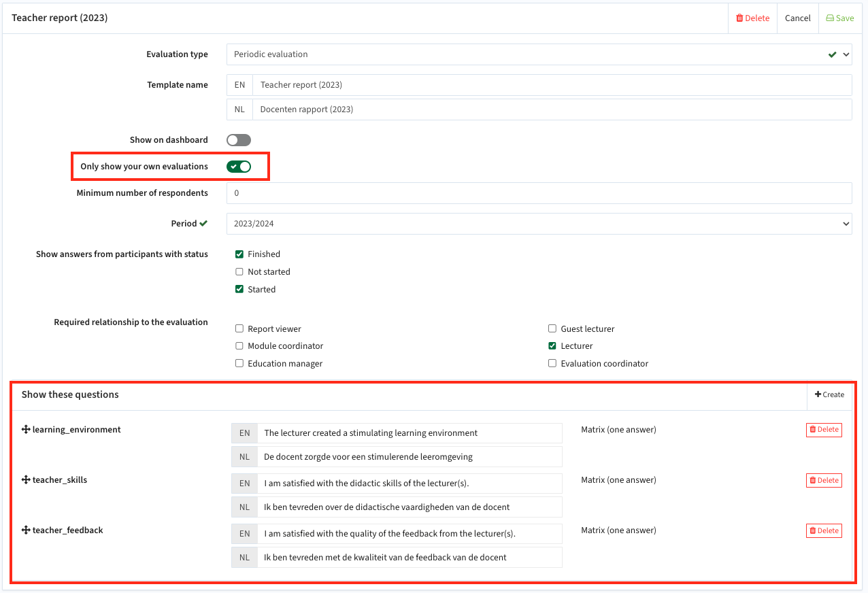Toggle the Show on dashboard switch
Viewport: 868px width, 593px height.
239,140
